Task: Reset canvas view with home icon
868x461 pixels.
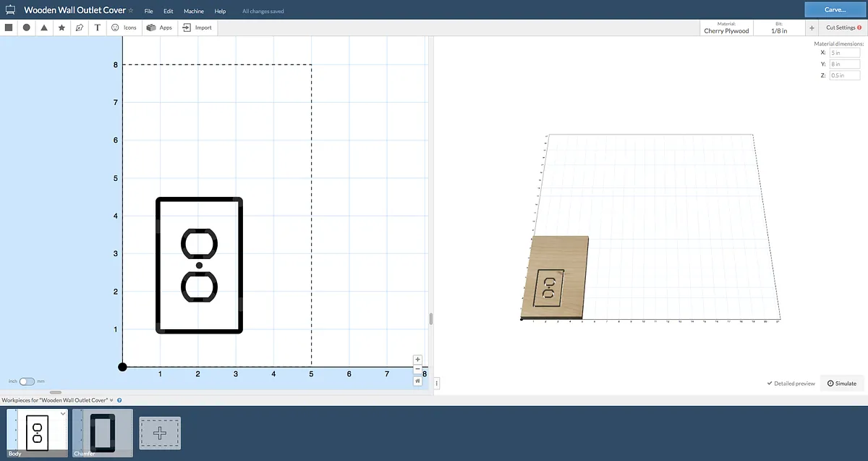Action: pos(417,381)
